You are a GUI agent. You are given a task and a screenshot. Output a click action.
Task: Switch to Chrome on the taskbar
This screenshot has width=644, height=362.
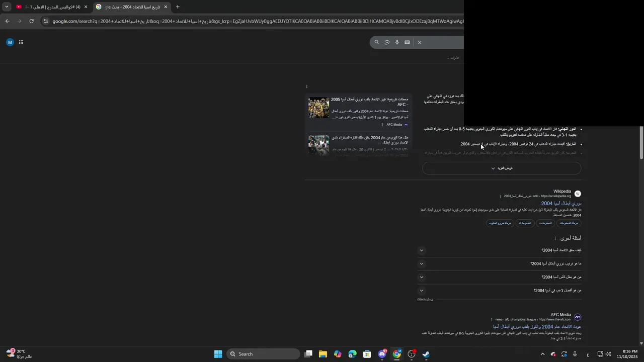coord(397,354)
